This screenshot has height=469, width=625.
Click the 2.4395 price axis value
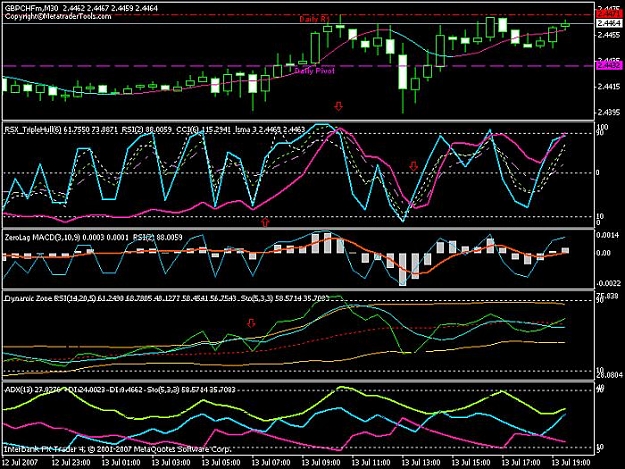[609, 112]
